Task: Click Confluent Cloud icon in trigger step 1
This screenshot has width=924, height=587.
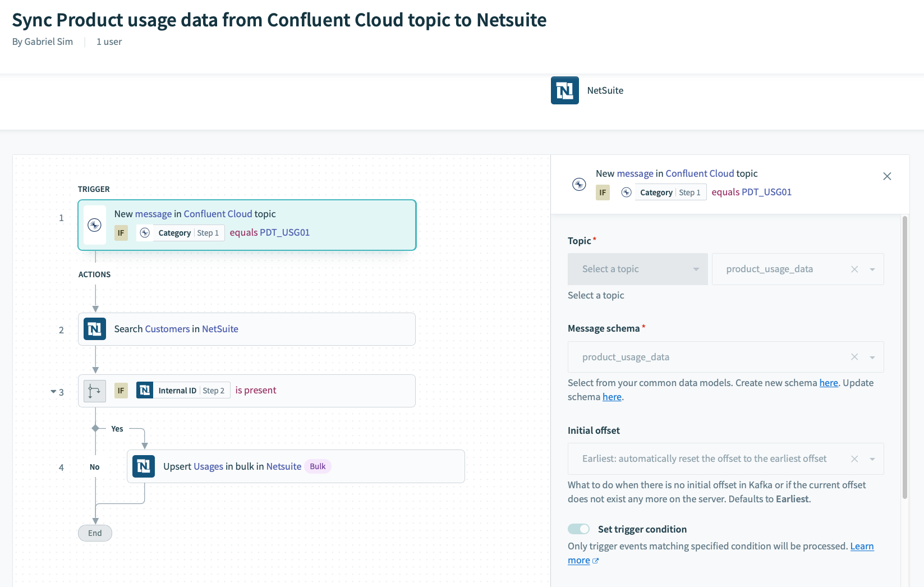Action: coord(94,225)
